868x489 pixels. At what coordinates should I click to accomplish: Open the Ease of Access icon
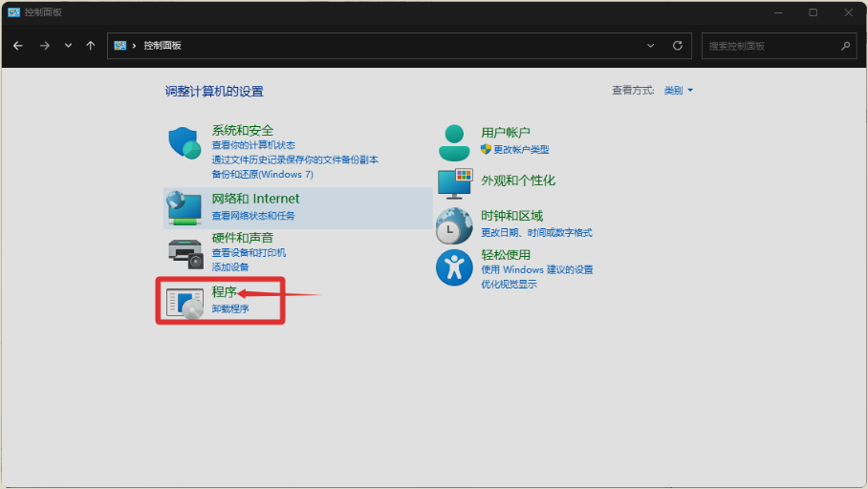click(454, 267)
